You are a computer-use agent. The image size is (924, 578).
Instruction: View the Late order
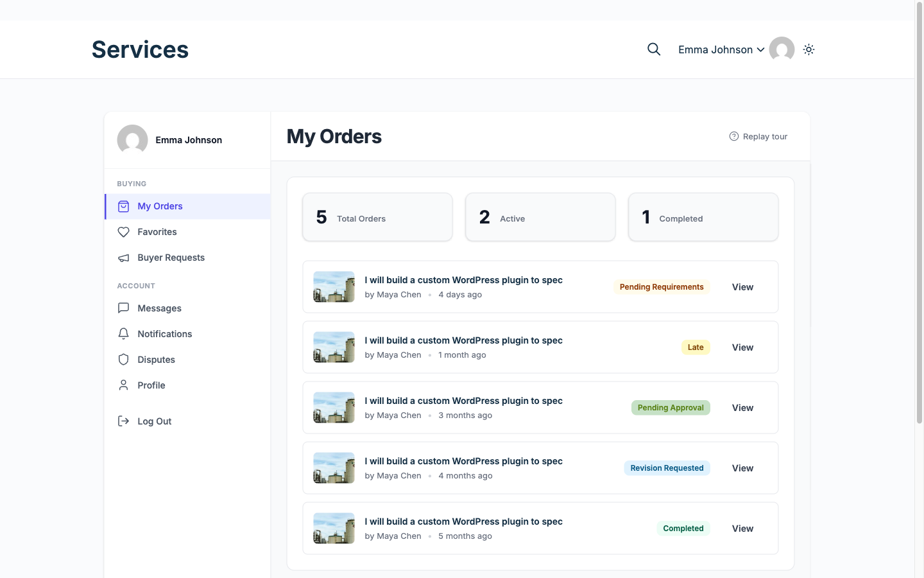[742, 347]
